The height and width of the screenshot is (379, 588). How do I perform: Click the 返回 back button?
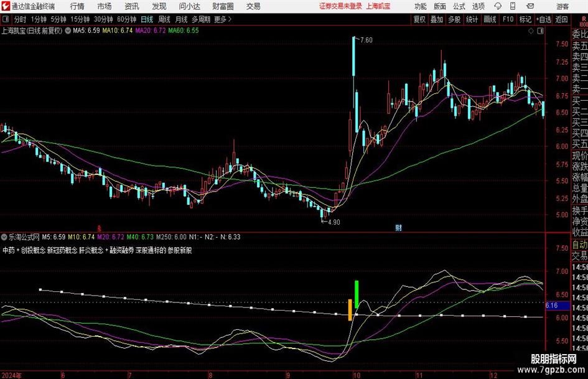(561, 19)
